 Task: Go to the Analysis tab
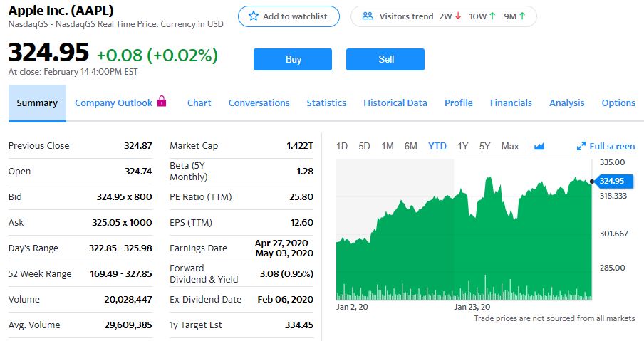pos(567,103)
